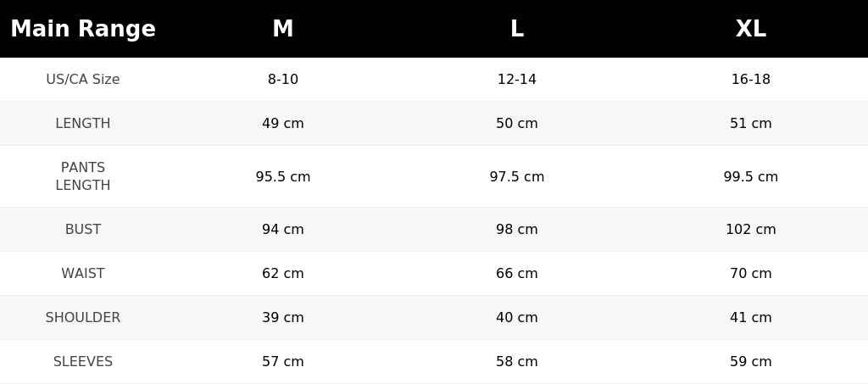
Task: Click the 16-18 size value
Action: [x=751, y=79]
